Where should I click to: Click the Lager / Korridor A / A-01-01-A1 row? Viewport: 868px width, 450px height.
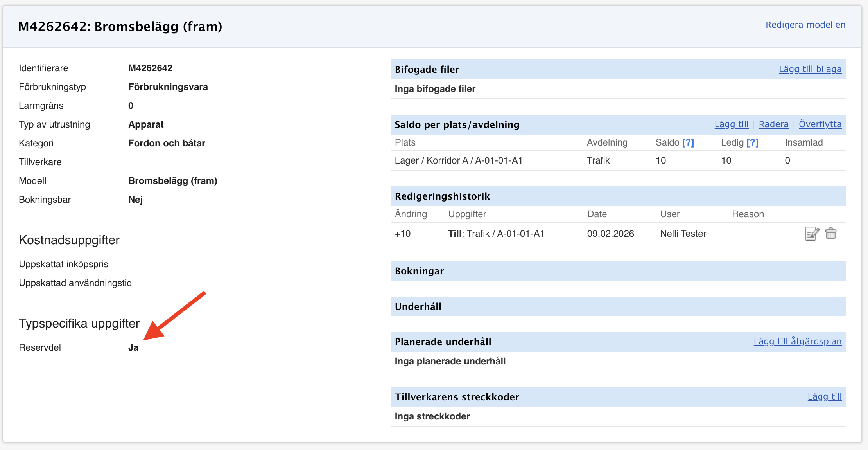click(x=459, y=160)
